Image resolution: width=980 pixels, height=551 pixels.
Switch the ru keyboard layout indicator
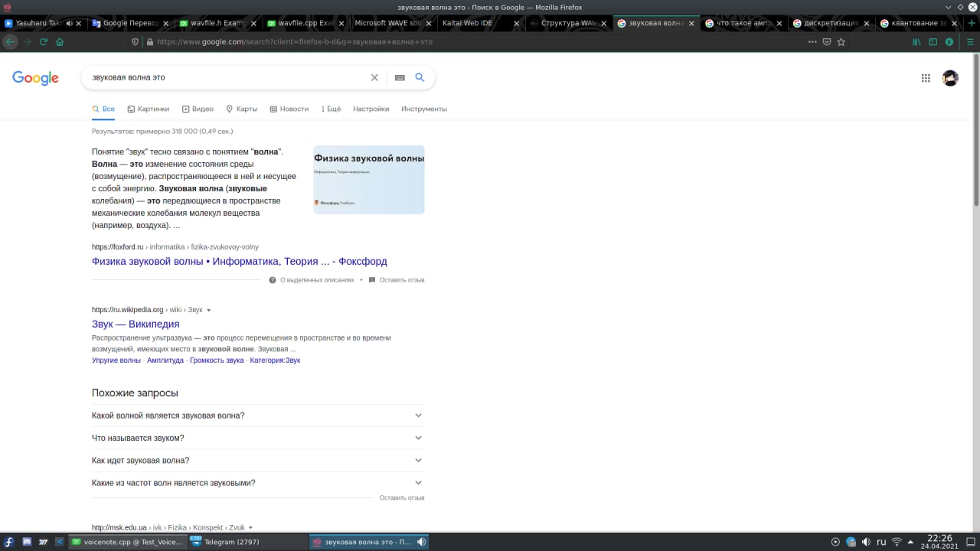tap(881, 542)
